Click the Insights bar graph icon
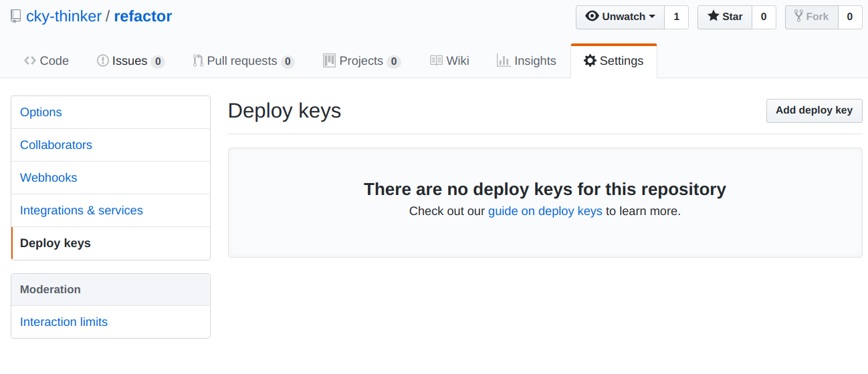This screenshot has height=374, width=868. pyautogui.click(x=504, y=61)
